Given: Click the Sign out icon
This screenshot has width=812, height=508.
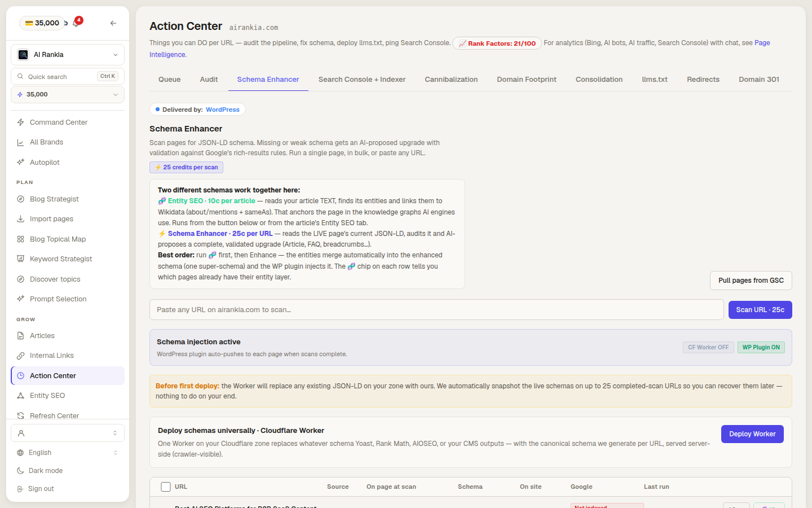Looking at the screenshot, I should (20, 489).
